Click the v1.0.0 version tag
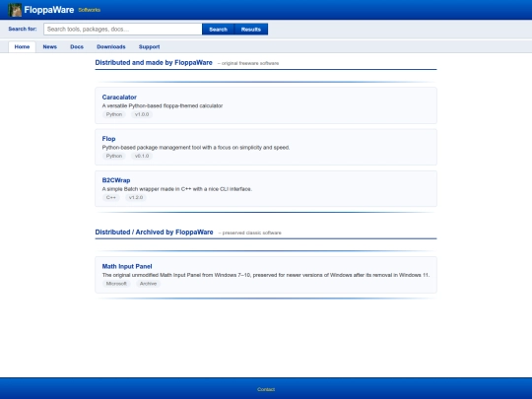 [142, 114]
